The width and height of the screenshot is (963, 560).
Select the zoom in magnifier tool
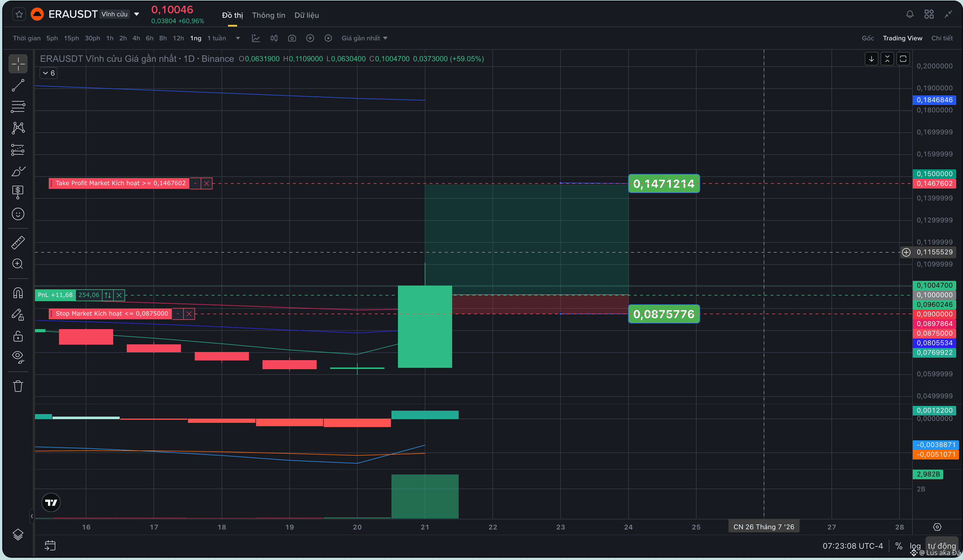coord(18,264)
